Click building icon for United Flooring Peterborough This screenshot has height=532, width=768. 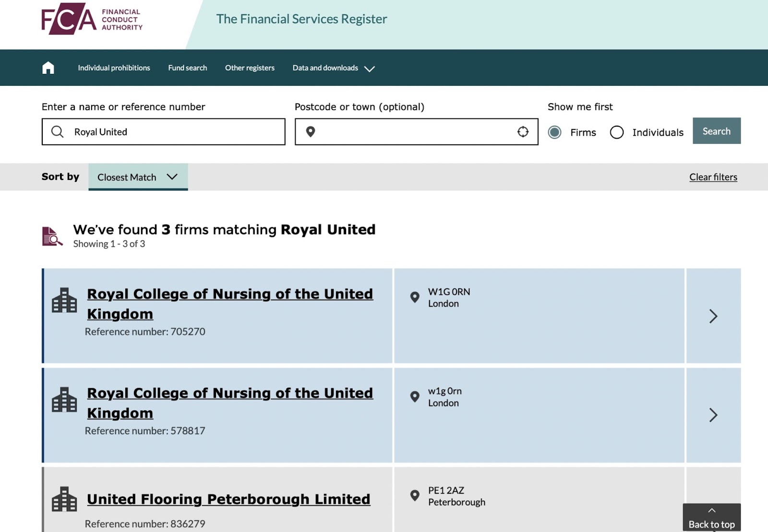(64, 499)
